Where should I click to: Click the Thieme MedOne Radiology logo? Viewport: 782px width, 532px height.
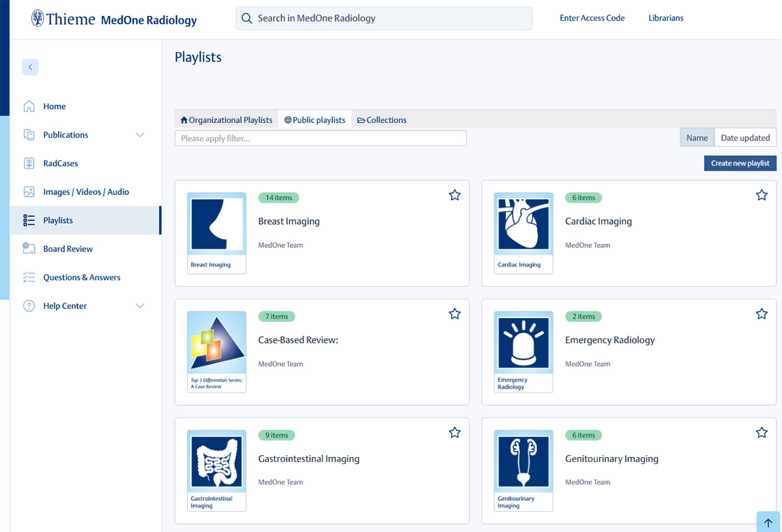point(114,19)
